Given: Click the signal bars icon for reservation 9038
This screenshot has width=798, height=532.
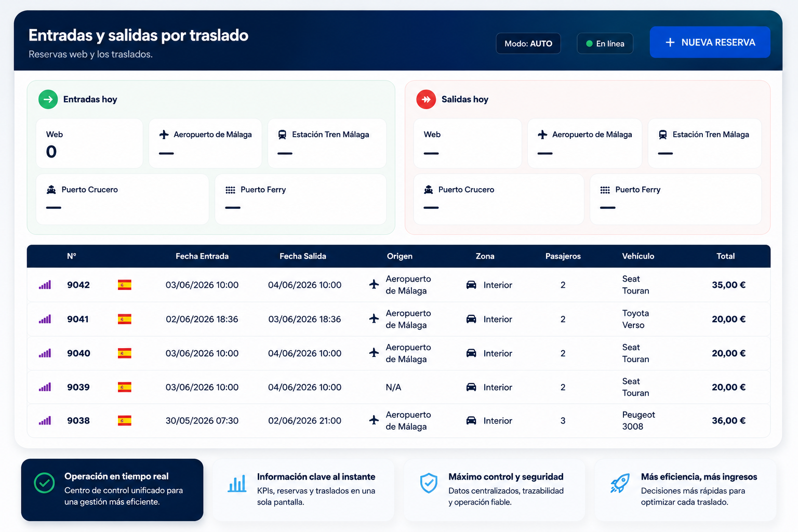Looking at the screenshot, I should point(45,421).
